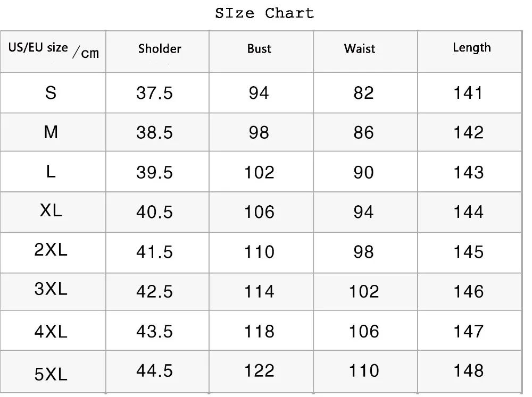Click shoulder value 40.5

coord(155,212)
